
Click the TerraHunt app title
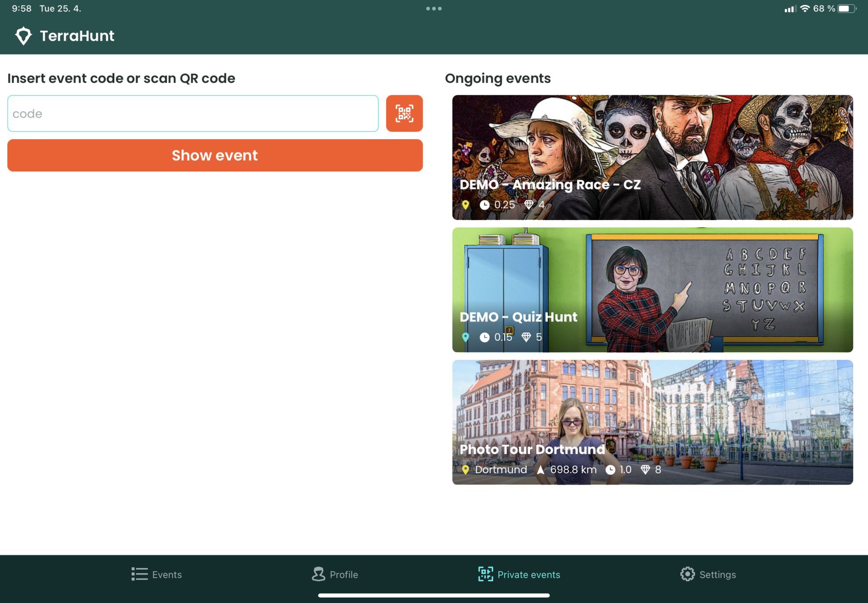pyautogui.click(x=77, y=36)
